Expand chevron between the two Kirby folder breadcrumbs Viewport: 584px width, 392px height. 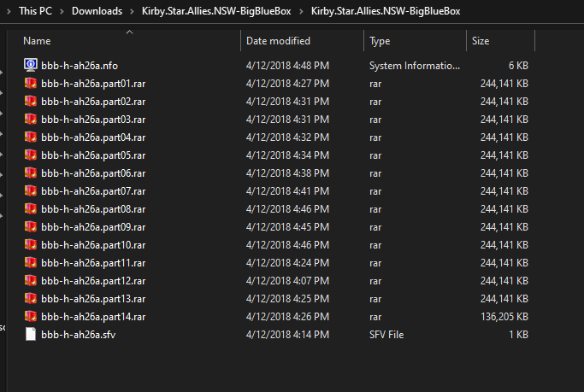tap(301, 12)
